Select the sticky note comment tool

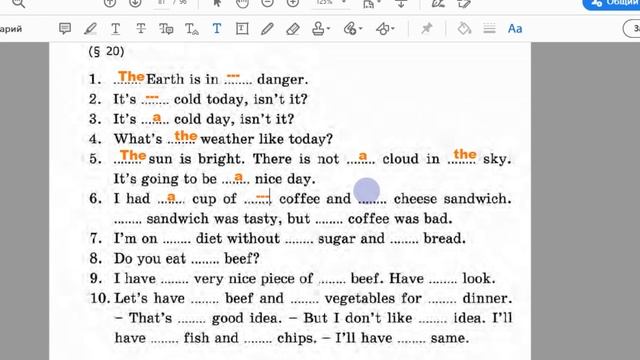pos(65,29)
